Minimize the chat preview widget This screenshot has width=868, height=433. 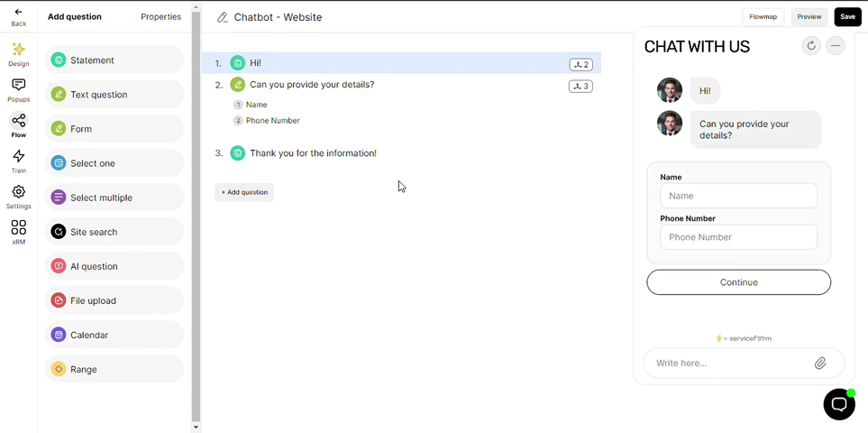pos(836,46)
